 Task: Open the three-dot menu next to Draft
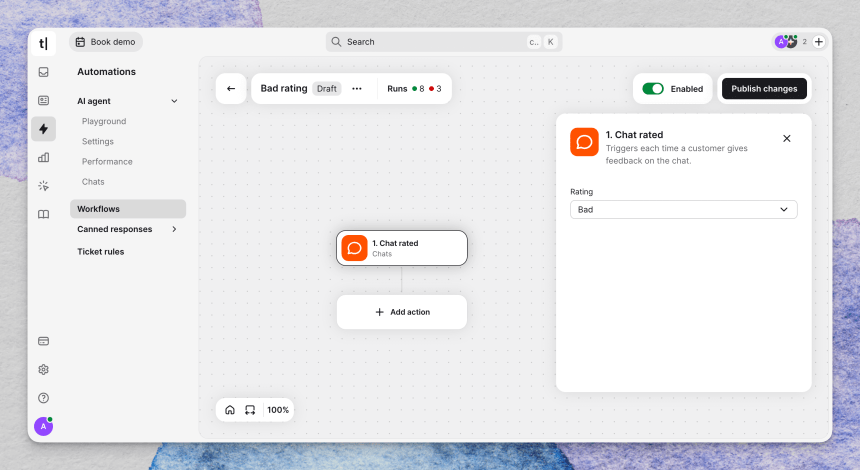pyautogui.click(x=357, y=88)
